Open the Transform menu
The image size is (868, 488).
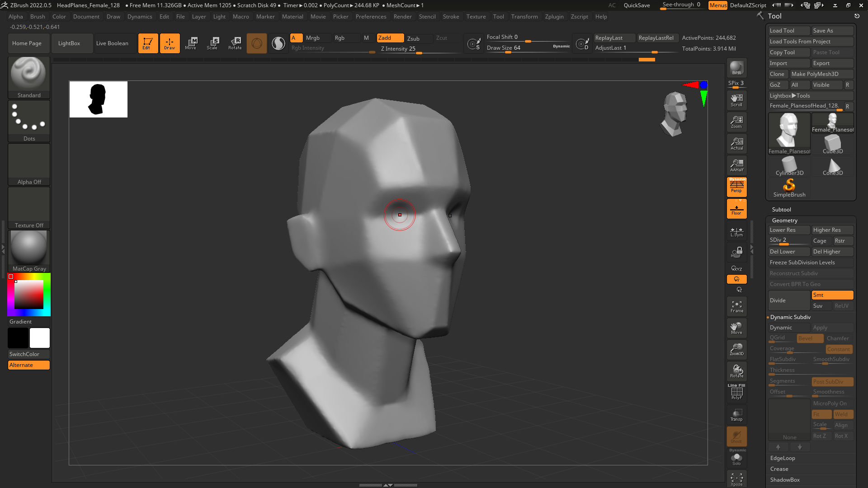pyautogui.click(x=524, y=17)
